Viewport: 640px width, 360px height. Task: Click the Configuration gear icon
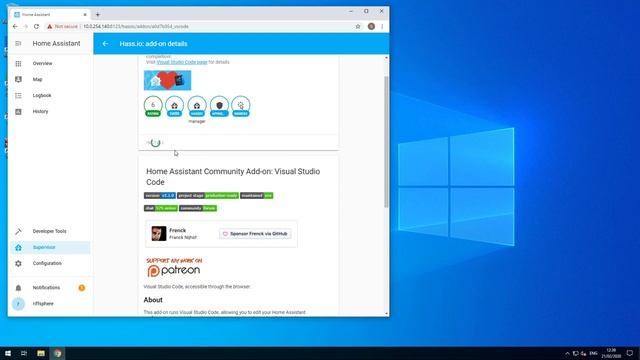[18, 264]
